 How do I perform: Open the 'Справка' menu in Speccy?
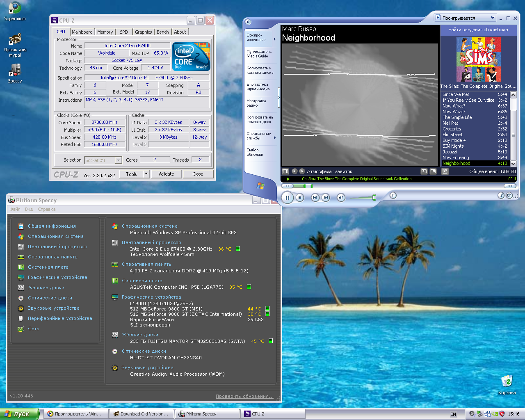pos(47,209)
